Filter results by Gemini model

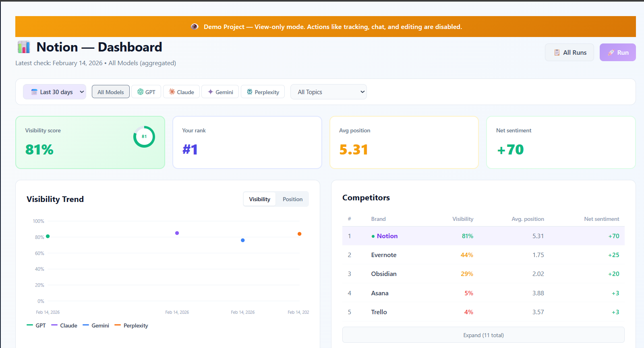coord(220,92)
